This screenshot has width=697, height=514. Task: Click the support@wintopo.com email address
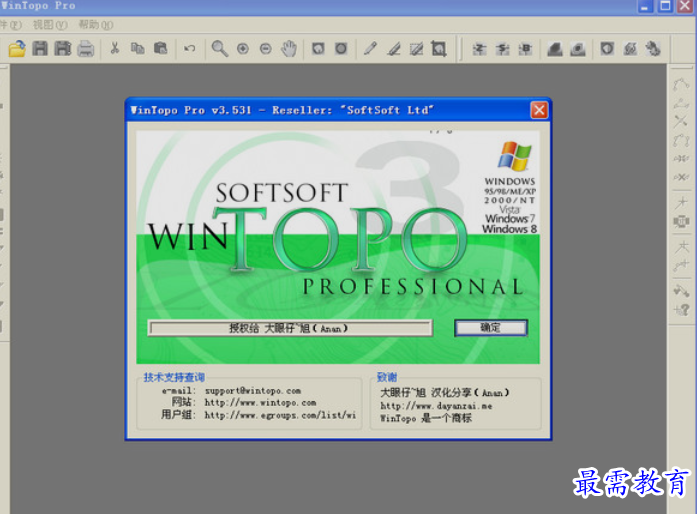[x=253, y=391]
